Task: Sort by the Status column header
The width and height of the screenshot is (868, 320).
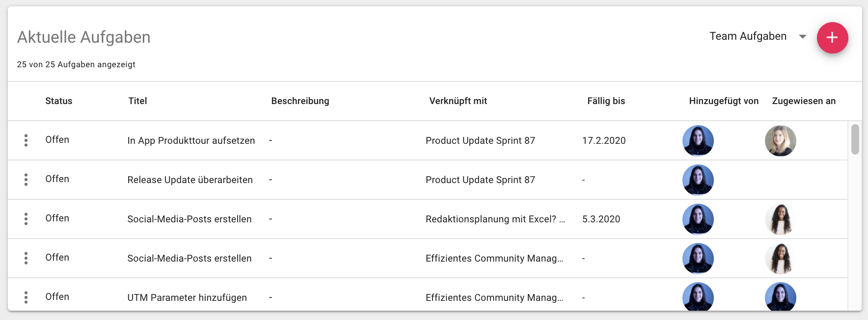Action: (x=58, y=101)
